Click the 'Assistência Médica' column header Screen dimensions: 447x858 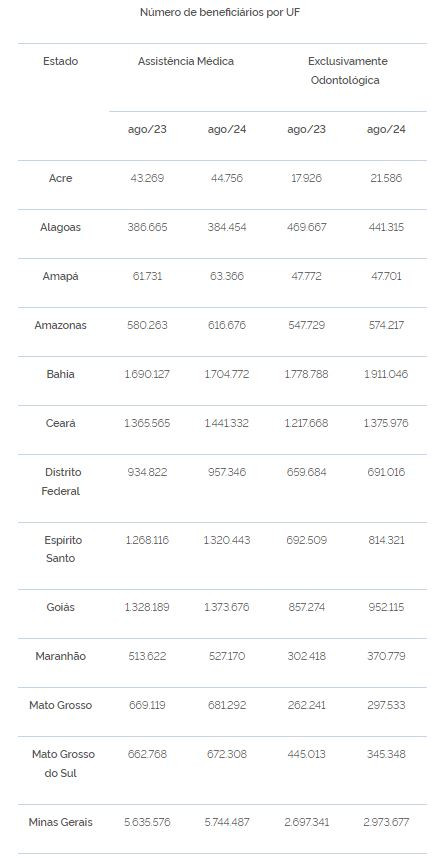click(186, 61)
